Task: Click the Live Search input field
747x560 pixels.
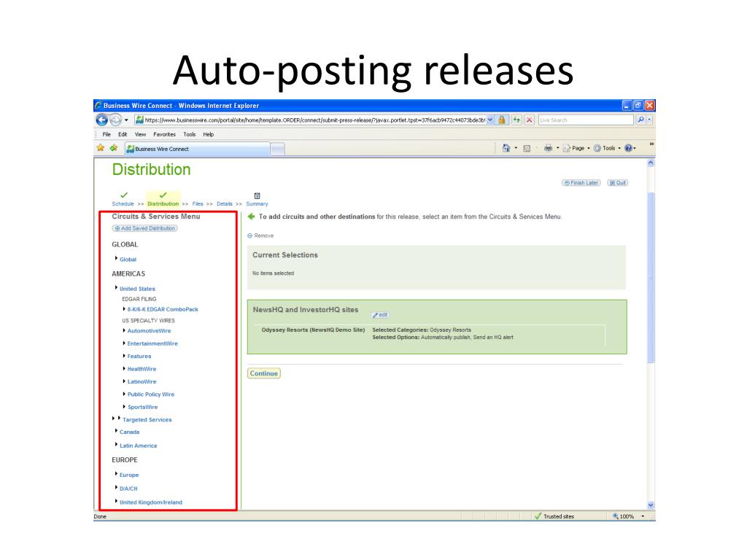Action: [586, 120]
